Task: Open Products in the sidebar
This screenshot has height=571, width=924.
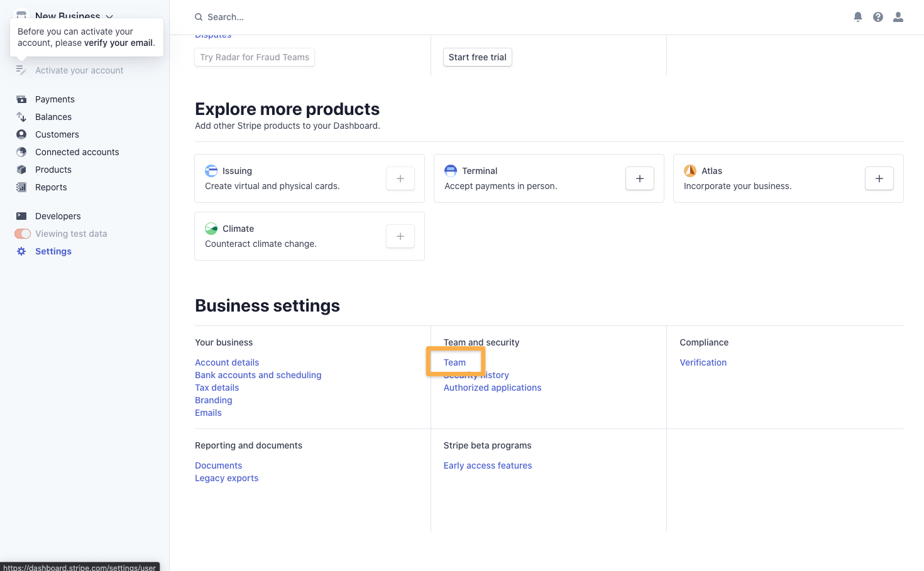Action: point(53,170)
